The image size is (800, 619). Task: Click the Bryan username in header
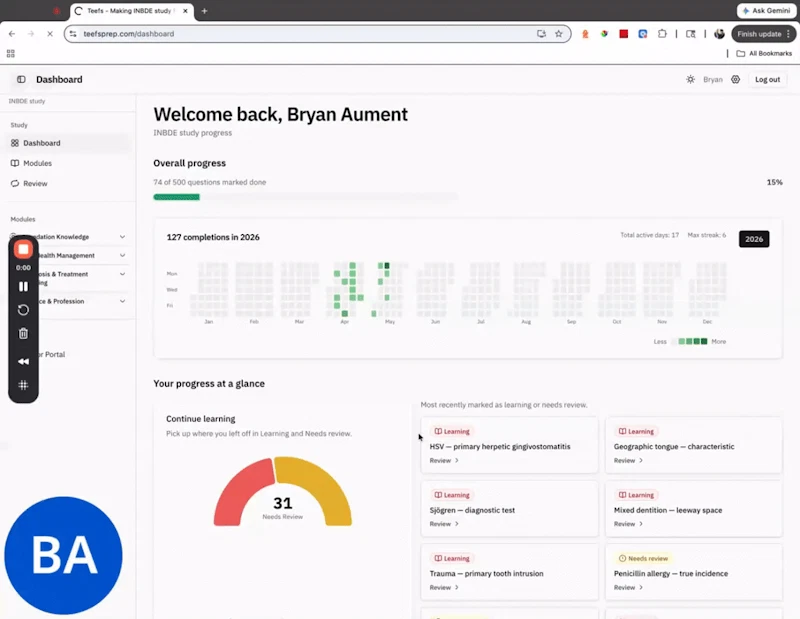pos(712,80)
